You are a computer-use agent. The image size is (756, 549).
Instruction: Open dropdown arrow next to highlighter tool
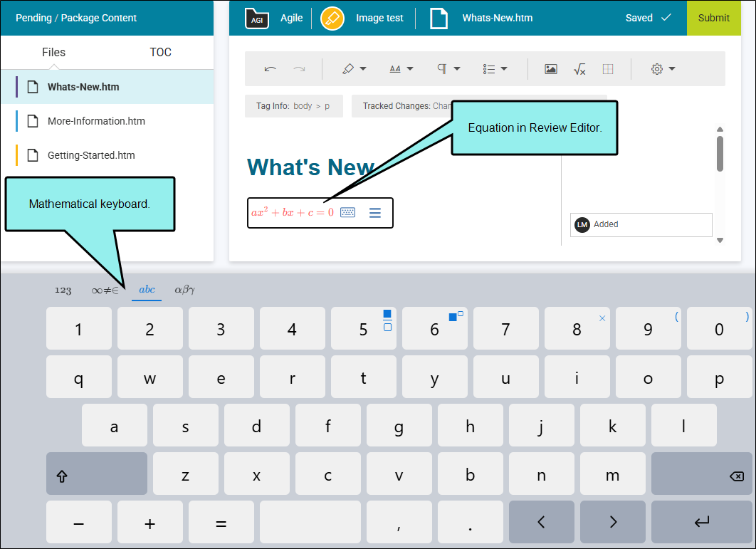click(363, 69)
